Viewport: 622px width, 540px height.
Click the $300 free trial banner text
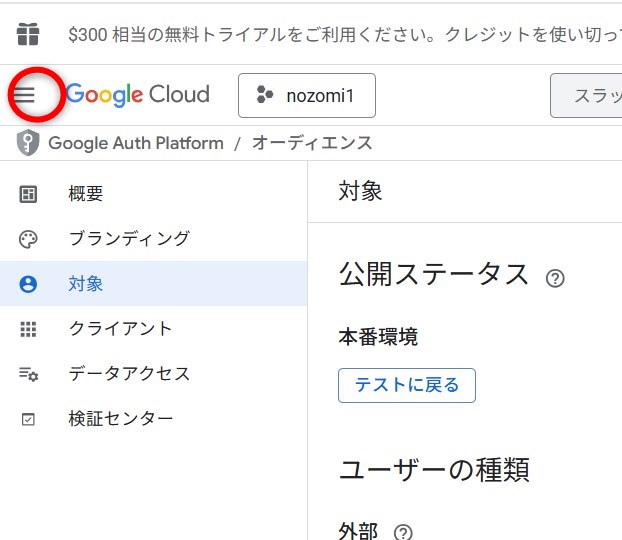[x=340, y=34]
